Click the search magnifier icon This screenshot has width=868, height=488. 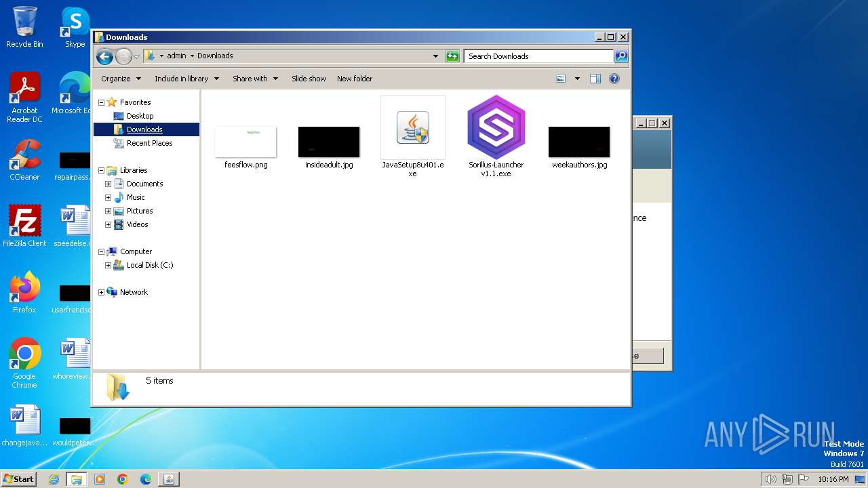(x=621, y=56)
